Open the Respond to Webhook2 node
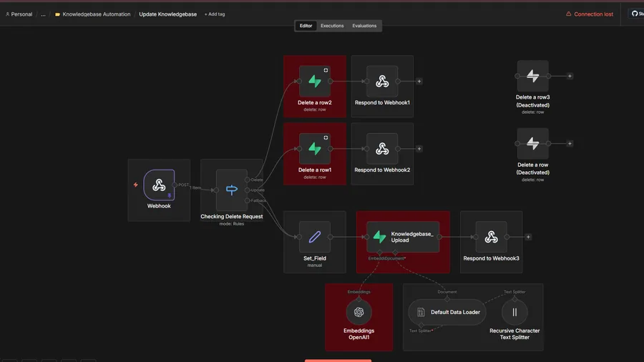Viewport: 644px width, 362px height. pyautogui.click(x=382, y=149)
